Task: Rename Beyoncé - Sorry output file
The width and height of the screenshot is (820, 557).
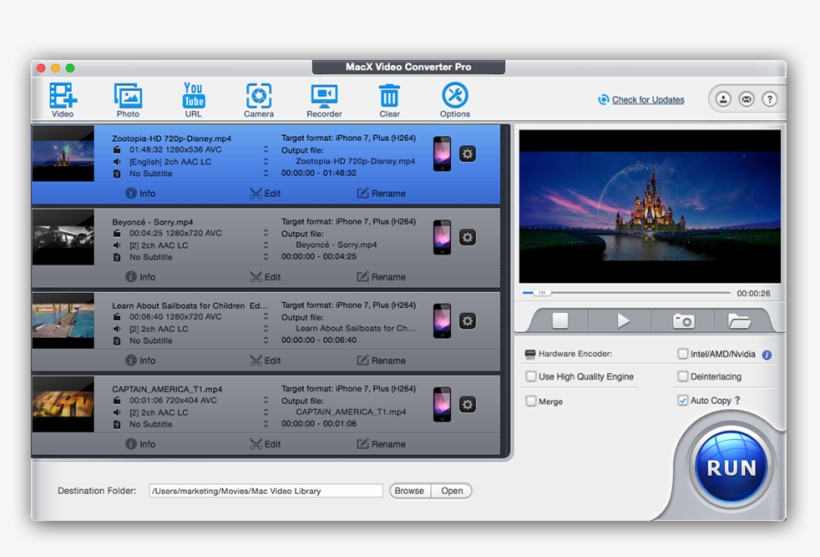Action: pos(381,277)
